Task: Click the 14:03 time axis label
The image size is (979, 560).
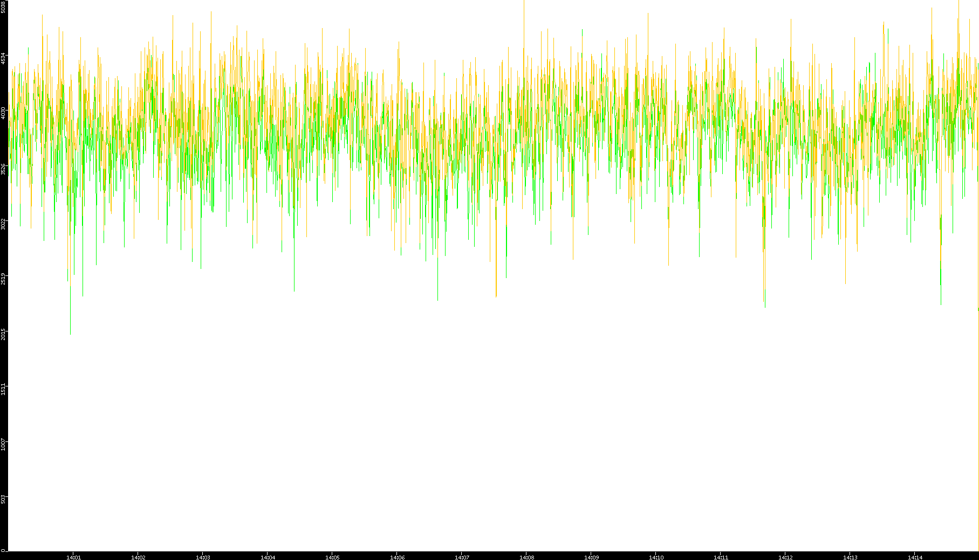Action: pyautogui.click(x=203, y=557)
